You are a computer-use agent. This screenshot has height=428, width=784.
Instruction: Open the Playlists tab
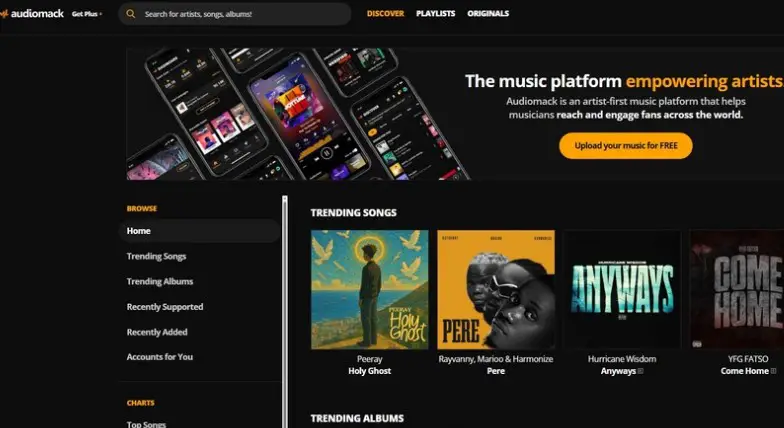[436, 14]
